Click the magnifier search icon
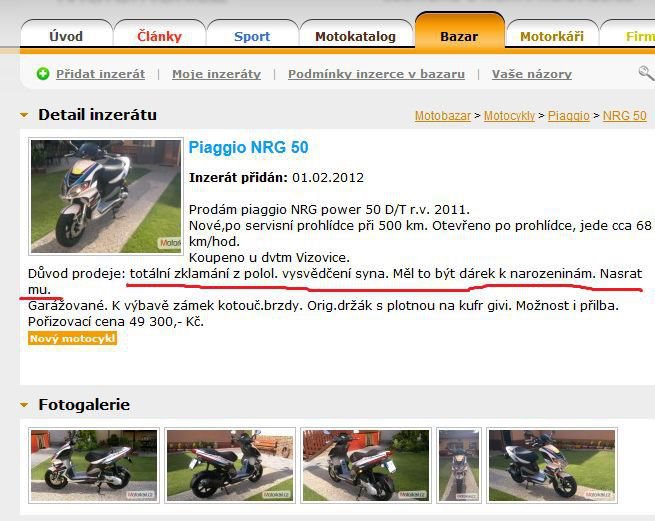 [x=646, y=74]
